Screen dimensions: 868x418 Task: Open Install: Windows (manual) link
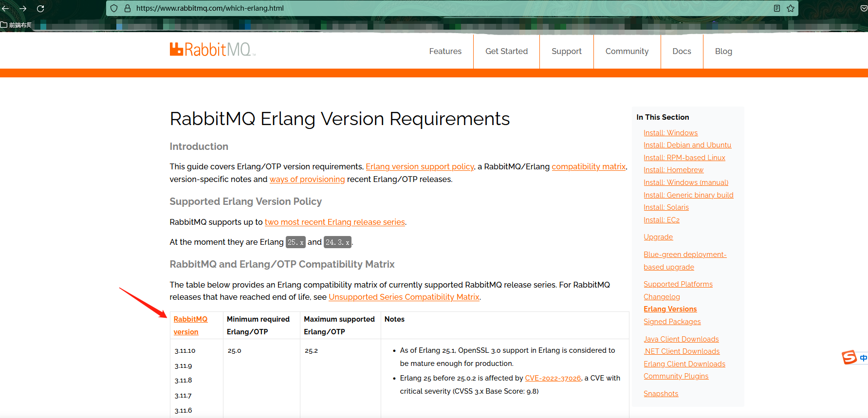pyautogui.click(x=686, y=182)
